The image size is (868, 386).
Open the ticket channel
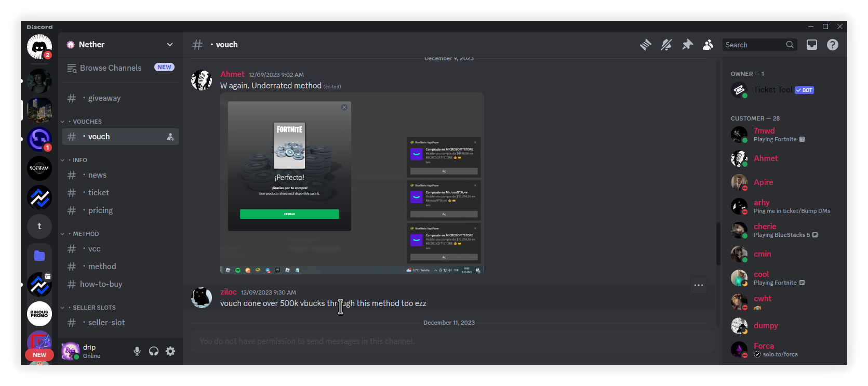coord(121,193)
